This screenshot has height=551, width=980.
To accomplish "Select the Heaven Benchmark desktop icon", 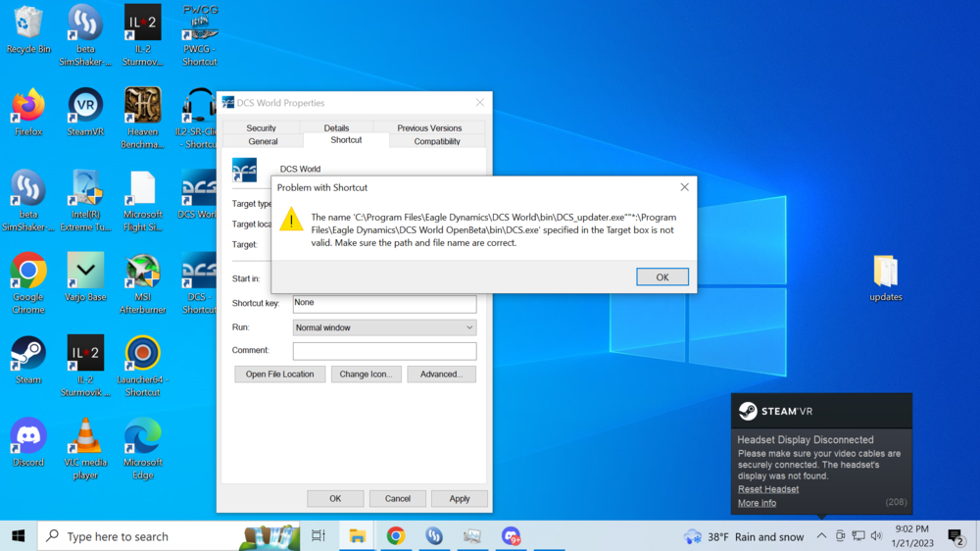I will point(142,119).
